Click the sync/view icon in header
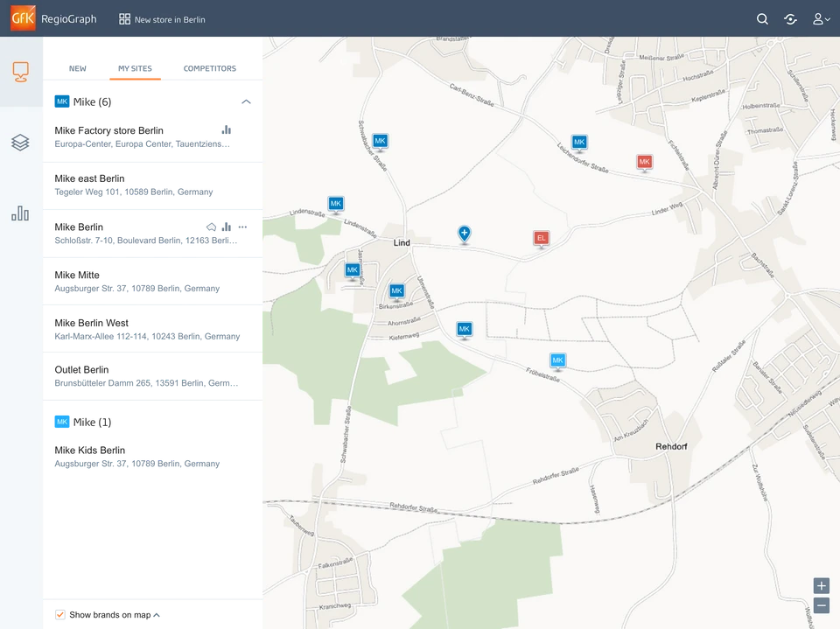Viewport: 840px width, 629px height. tap(790, 19)
